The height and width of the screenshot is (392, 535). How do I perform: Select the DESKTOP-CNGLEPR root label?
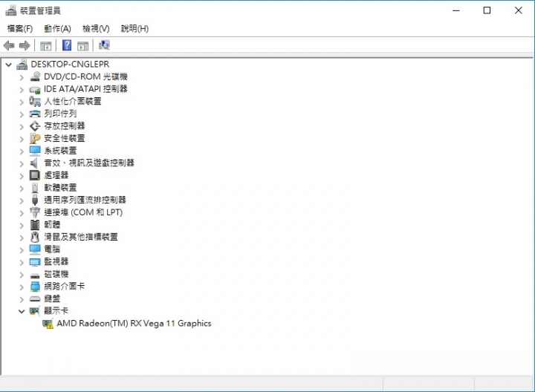point(70,64)
